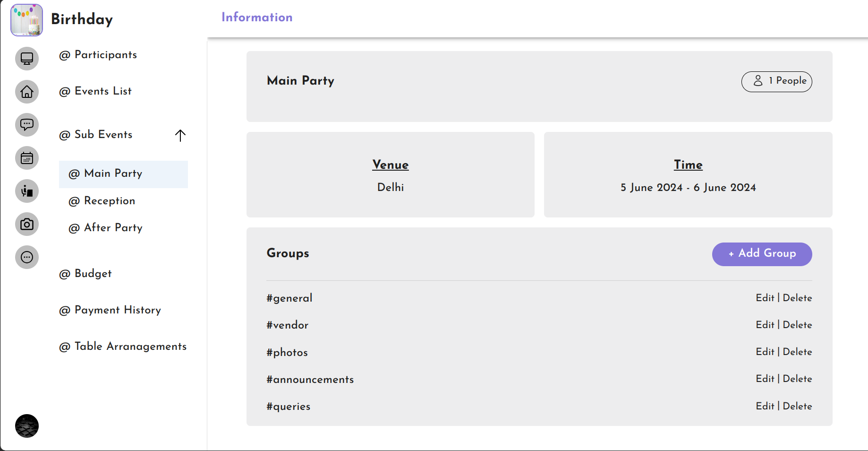
Task: Open Payment History
Action: (110, 310)
